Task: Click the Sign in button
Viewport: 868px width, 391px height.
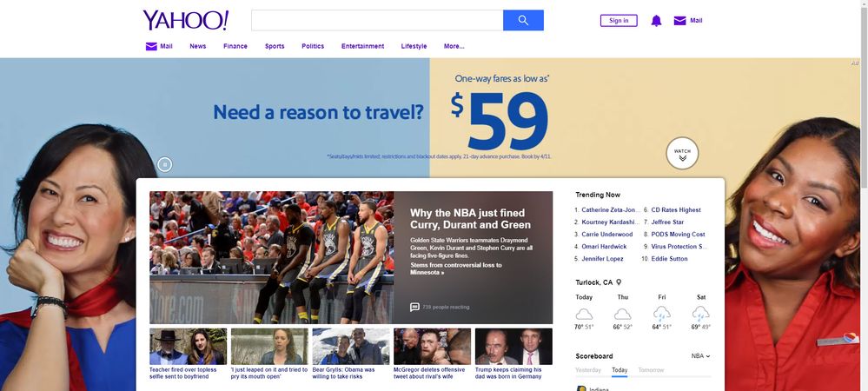Action: coord(619,21)
